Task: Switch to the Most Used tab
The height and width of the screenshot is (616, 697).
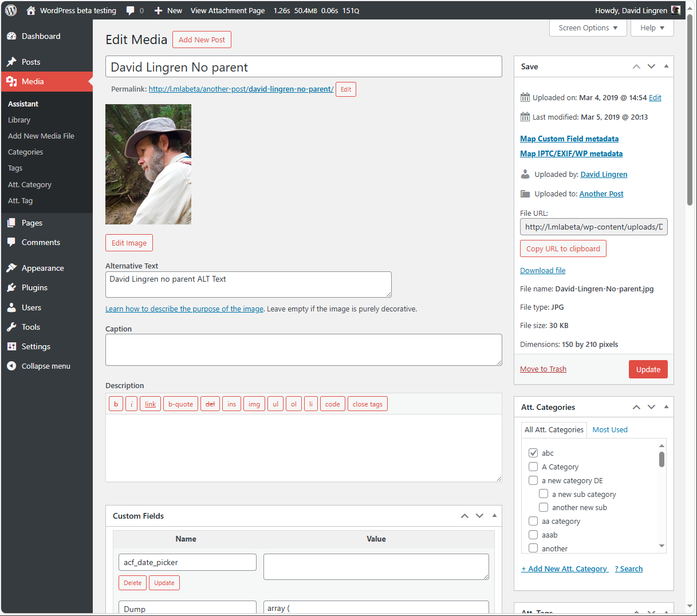Action: (609, 429)
